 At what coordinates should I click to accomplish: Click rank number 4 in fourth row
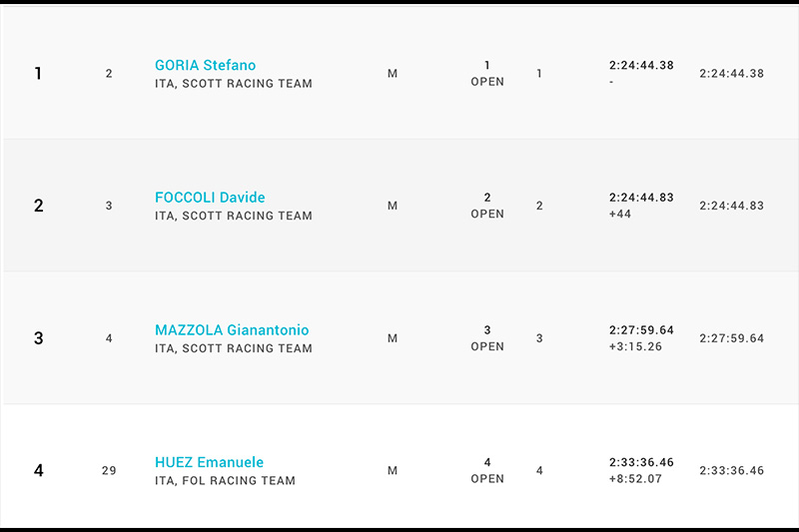pyautogui.click(x=38, y=471)
